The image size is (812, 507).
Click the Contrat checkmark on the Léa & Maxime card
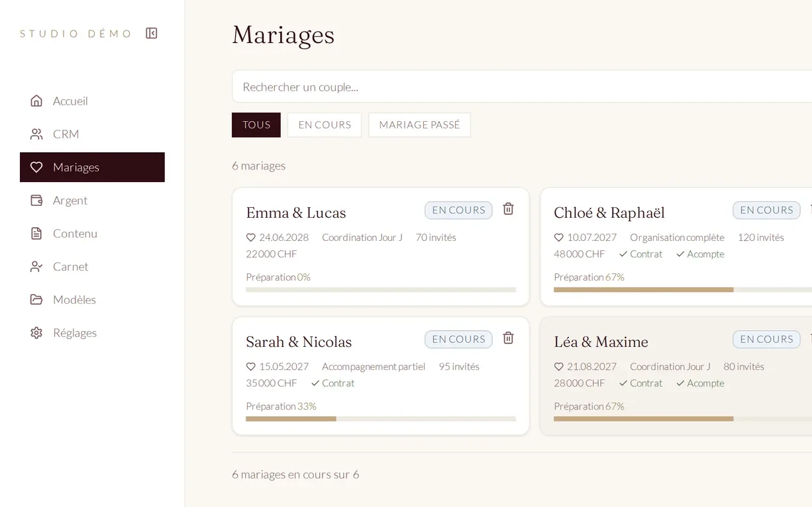623,383
